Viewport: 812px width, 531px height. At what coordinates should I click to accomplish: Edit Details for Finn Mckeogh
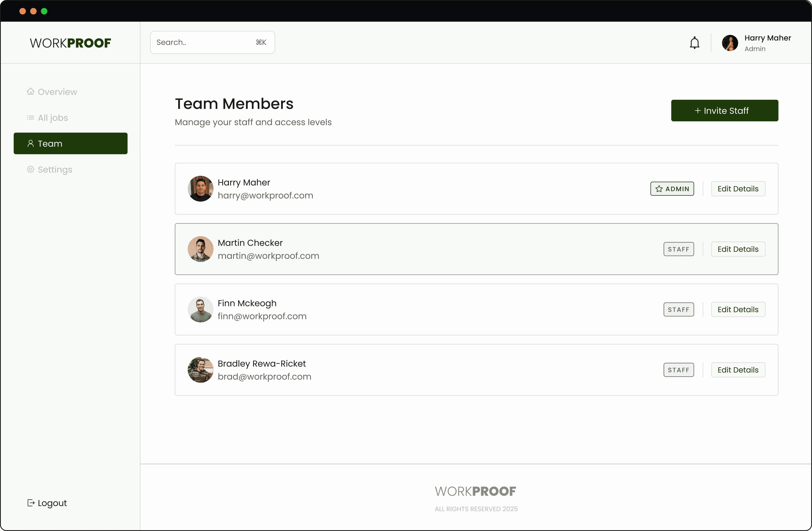tap(738, 309)
